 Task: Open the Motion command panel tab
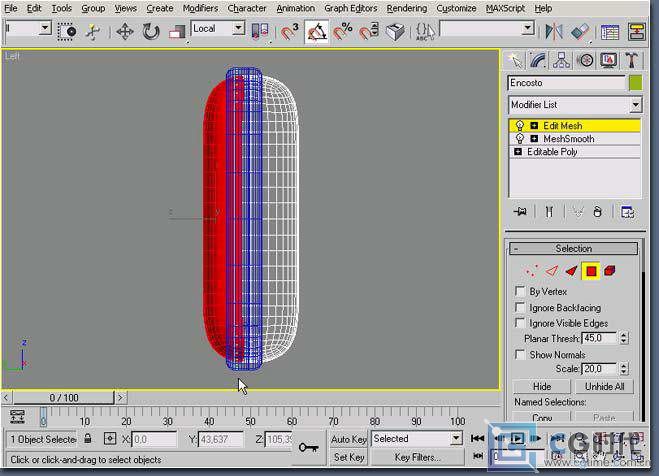(x=586, y=60)
